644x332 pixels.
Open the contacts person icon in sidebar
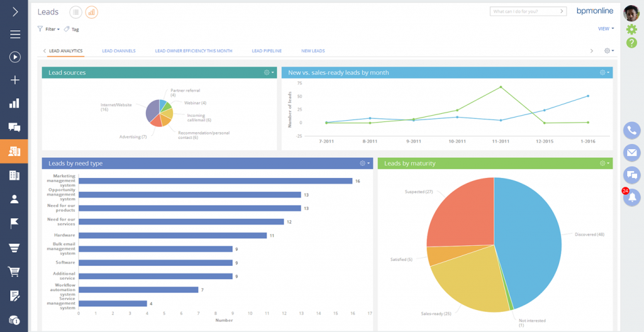pos(14,199)
